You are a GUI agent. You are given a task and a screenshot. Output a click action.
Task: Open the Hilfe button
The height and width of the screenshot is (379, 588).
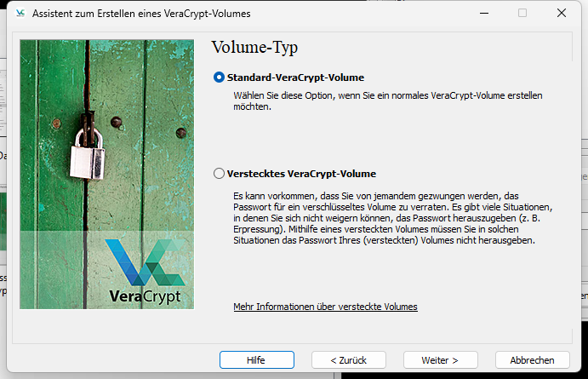point(257,360)
